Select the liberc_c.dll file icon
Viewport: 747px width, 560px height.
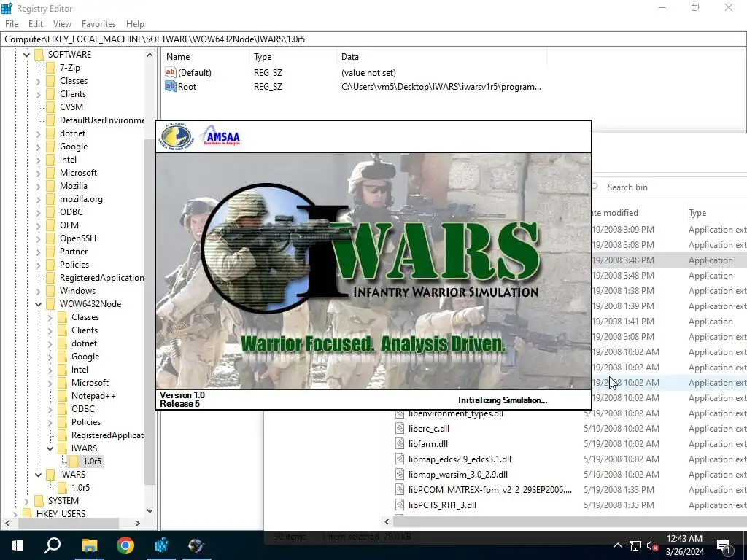(x=400, y=429)
